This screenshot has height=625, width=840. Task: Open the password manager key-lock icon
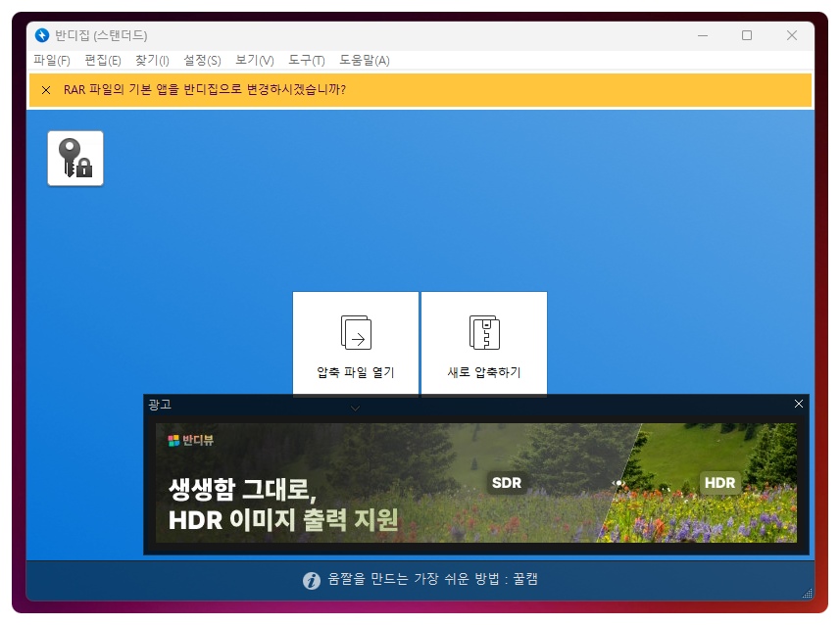75,159
